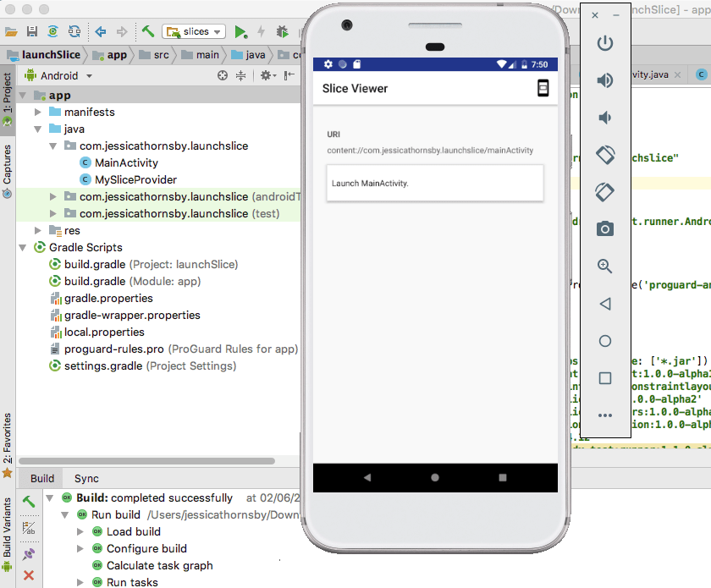This screenshot has height=588, width=711.
Task: Tap emulator sidebar Home circle
Action: (x=605, y=341)
